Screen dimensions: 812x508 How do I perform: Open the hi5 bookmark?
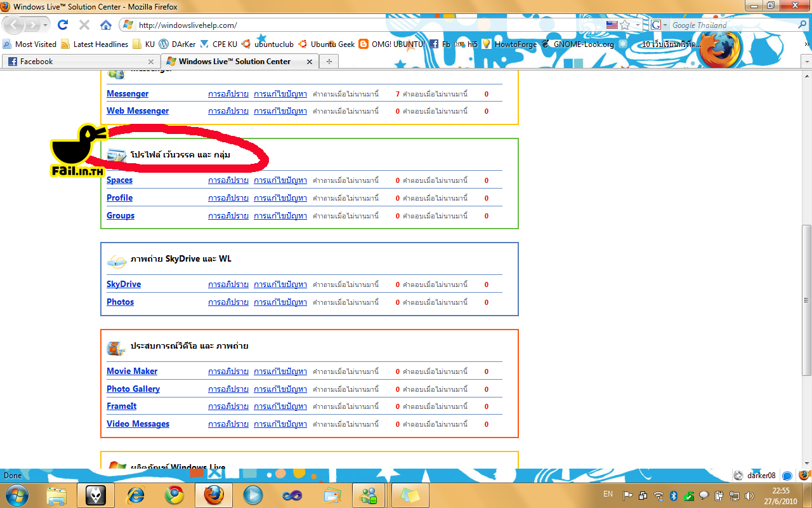[466, 44]
